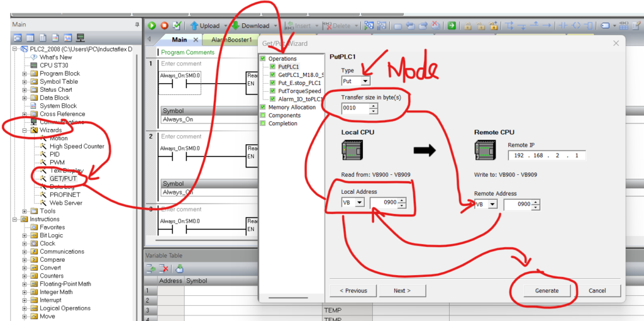Select the PID wizard item
The image size is (644, 321).
click(56, 154)
